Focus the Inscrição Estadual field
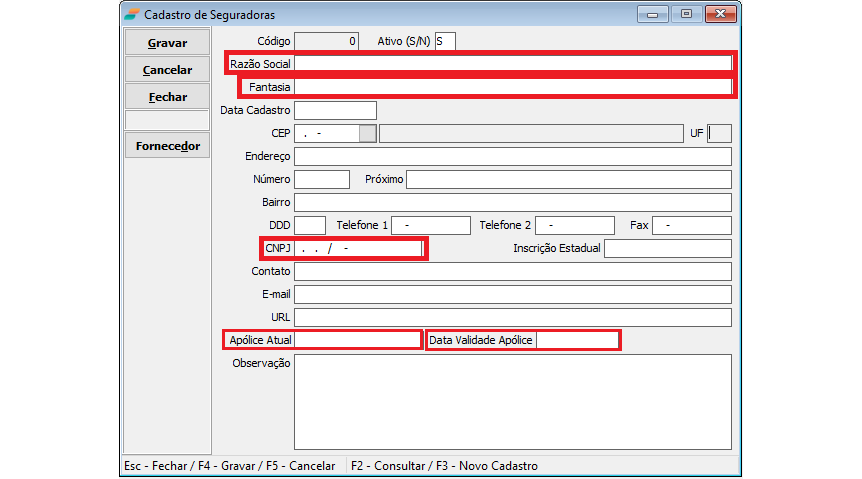Screen dimensions: 862x479 pyautogui.click(x=667, y=248)
